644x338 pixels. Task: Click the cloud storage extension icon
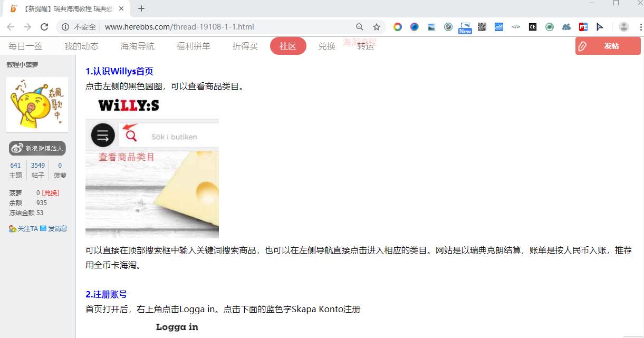(565, 27)
